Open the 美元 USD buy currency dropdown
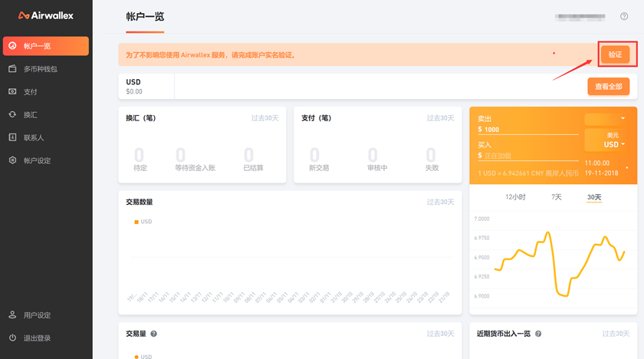Screen dimensions: 644x359 pyautogui.click(x=606, y=140)
